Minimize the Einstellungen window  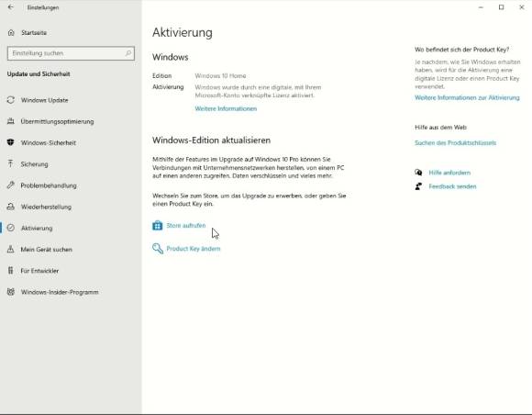[481, 7]
